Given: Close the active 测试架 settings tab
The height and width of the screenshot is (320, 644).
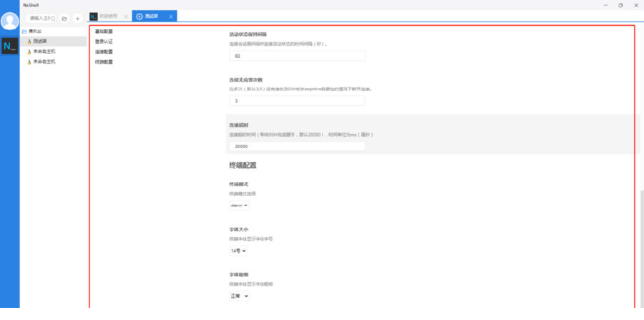Looking at the screenshot, I should [x=171, y=16].
